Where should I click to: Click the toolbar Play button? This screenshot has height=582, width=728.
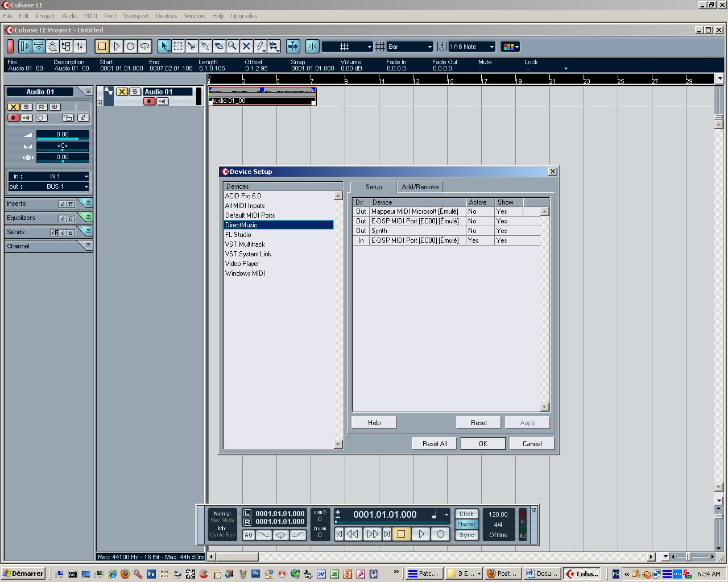click(x=117, y=47)
